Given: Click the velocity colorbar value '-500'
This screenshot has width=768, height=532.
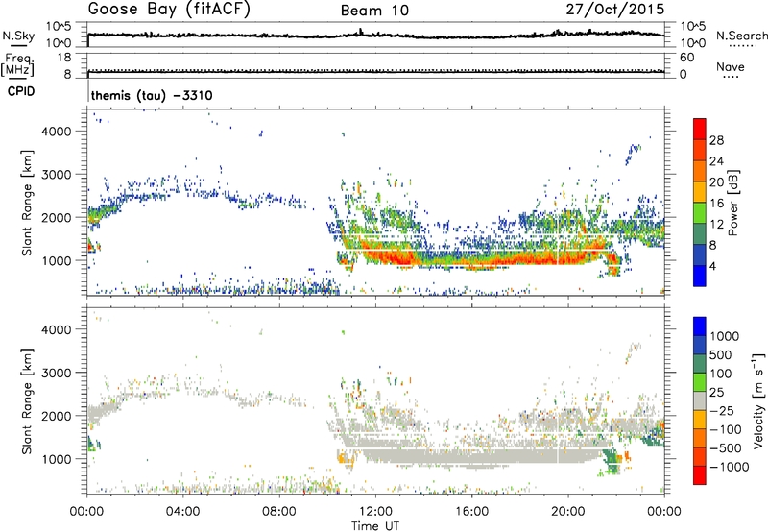Looking at the screenshot, I should tap(726, 448).
